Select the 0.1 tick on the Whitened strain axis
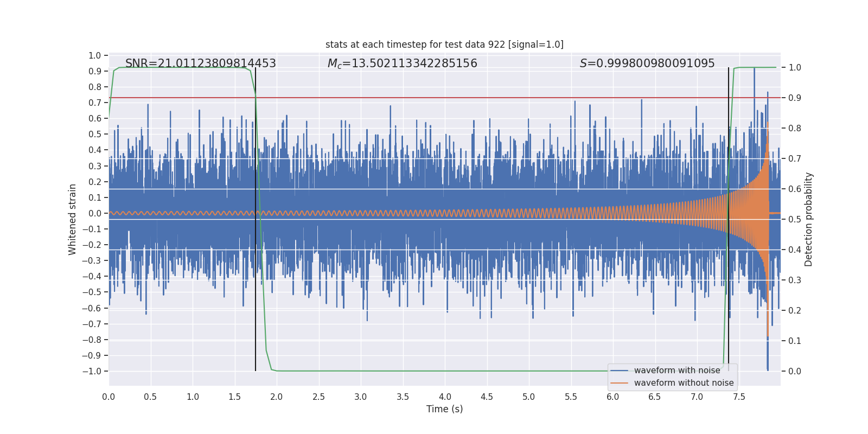 coord(95,197)
